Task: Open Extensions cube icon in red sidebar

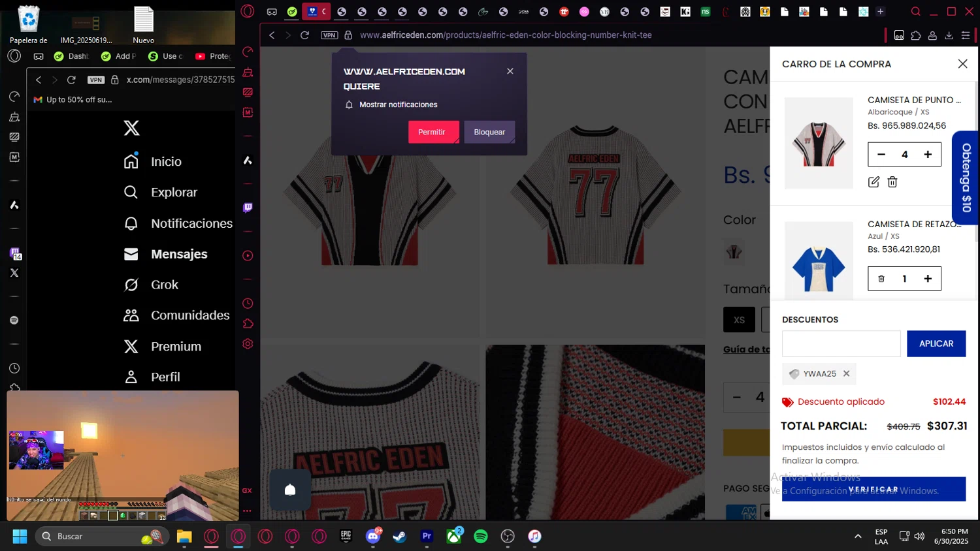Action: point(248,324)
